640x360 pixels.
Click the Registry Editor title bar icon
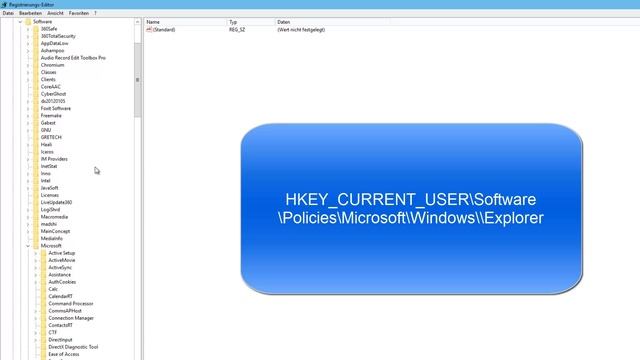tap(4, 4)
